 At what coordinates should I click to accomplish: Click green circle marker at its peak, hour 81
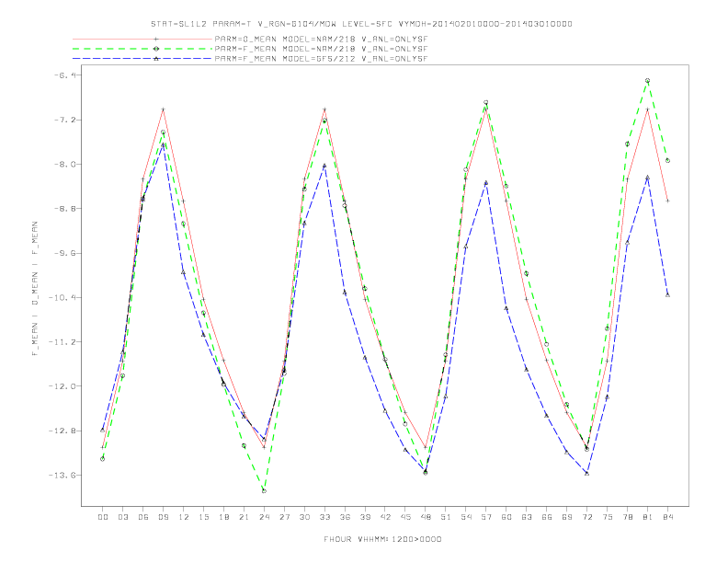[648, 80]
